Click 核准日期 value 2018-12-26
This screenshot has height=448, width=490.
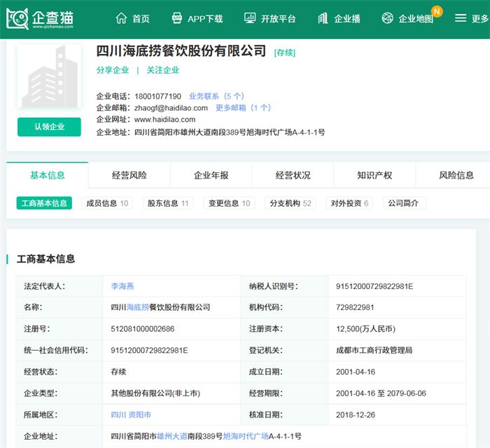[x=356, y=415]
